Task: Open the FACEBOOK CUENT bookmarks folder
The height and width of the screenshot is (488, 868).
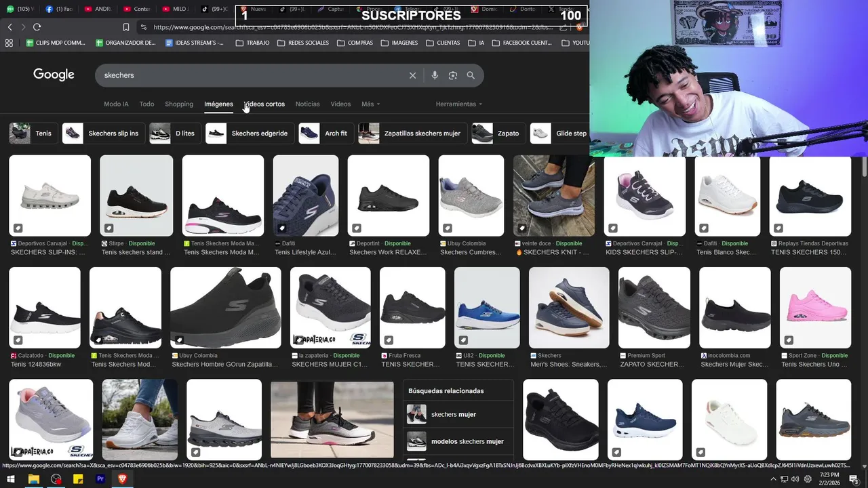Action: tap(521, 43)
